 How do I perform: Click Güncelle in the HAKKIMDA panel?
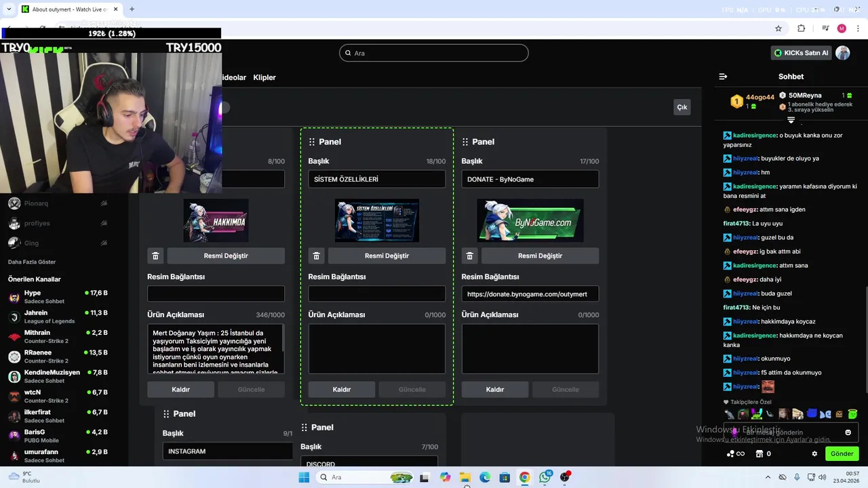coord(251,390)
